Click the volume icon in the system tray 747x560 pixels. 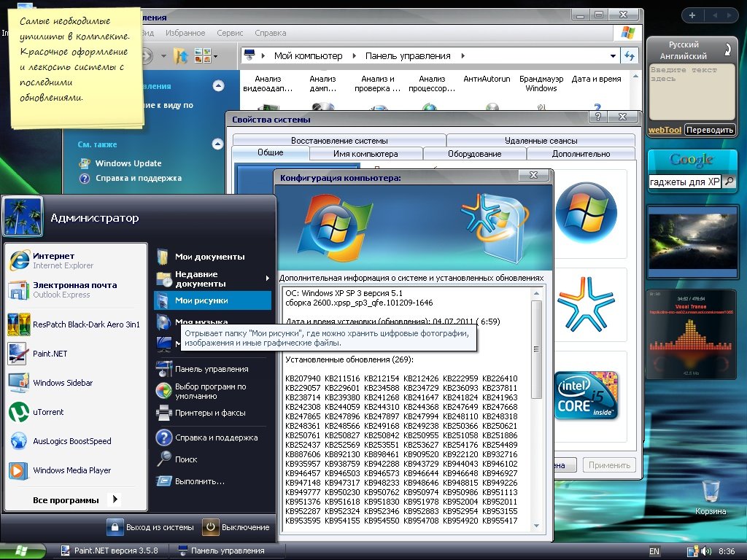(706, 551)
